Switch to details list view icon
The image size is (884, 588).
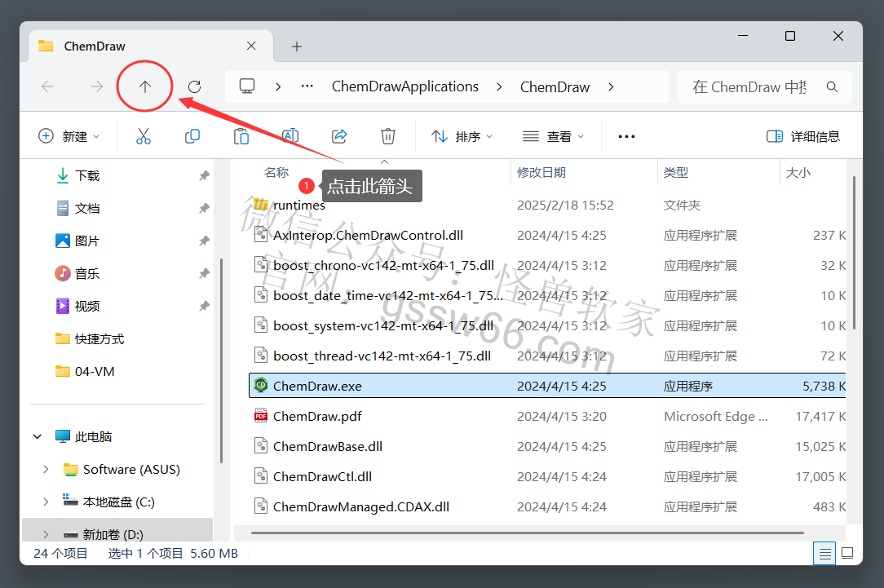[824, 554]
